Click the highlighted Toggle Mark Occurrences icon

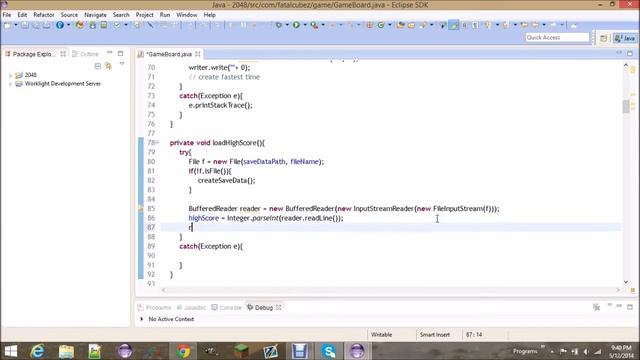click(x=454, y=25)
